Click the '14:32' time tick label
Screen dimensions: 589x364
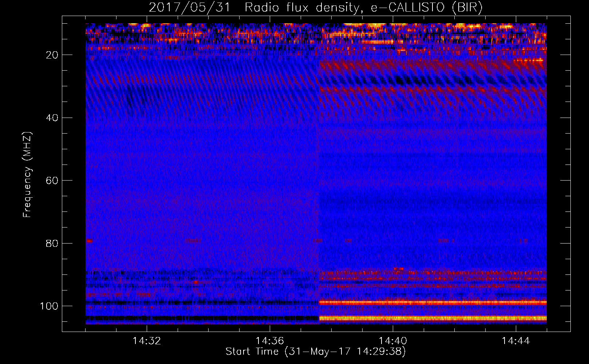147,341
